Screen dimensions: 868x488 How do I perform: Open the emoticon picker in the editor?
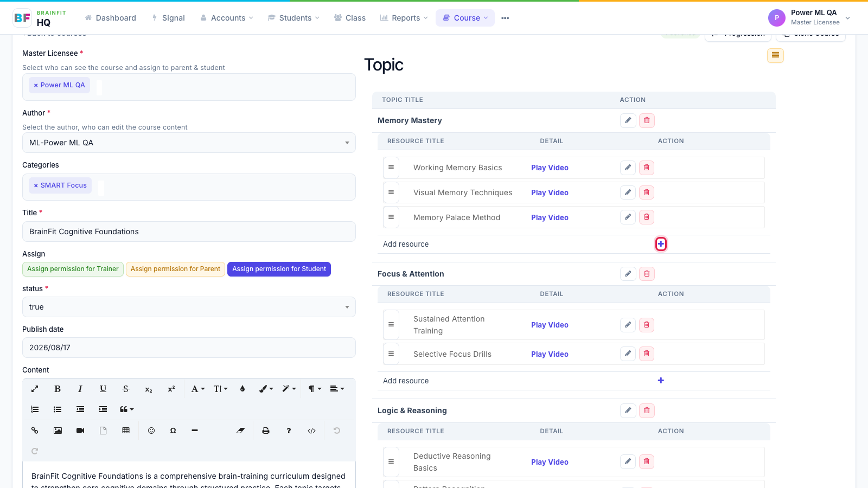[x=151, y=431]
